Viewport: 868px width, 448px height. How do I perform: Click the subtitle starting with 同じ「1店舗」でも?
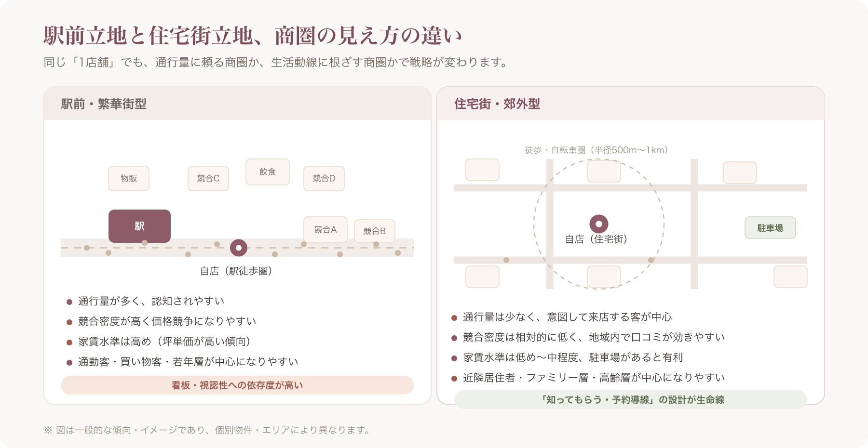(x=277, y=63)
